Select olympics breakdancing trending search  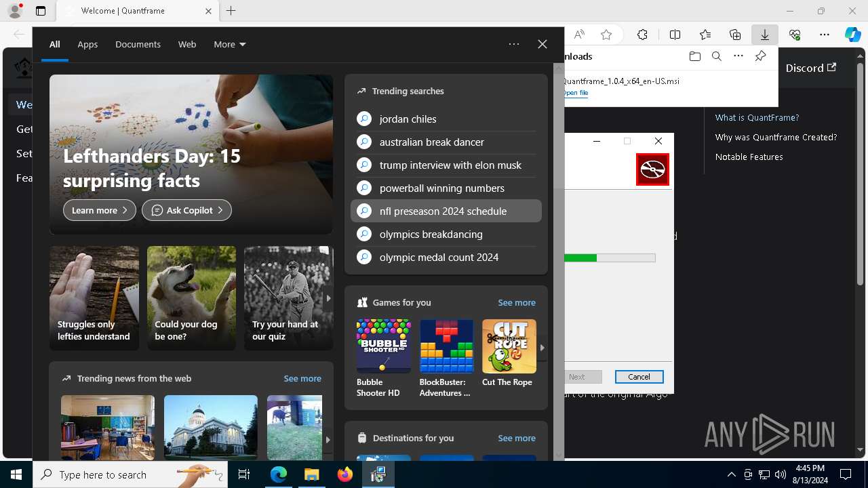[446, 234]
